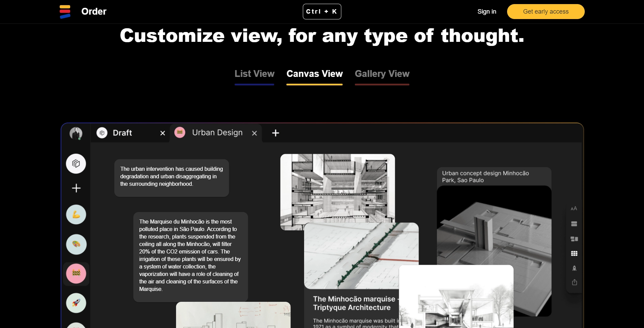Close the Draft tab

pos(162,133)
